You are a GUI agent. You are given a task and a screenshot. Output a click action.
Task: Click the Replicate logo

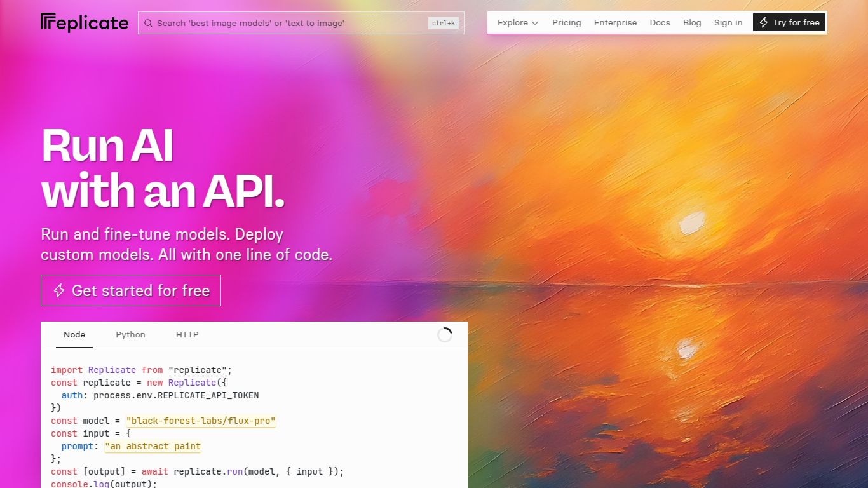click(x=85, y=23)
